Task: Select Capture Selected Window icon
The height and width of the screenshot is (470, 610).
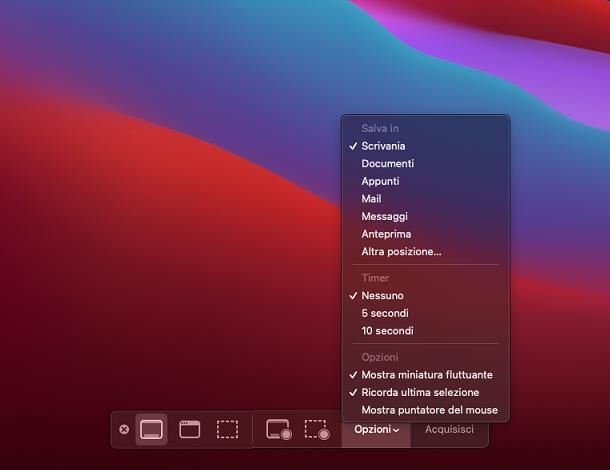Action: pos(189,430)
